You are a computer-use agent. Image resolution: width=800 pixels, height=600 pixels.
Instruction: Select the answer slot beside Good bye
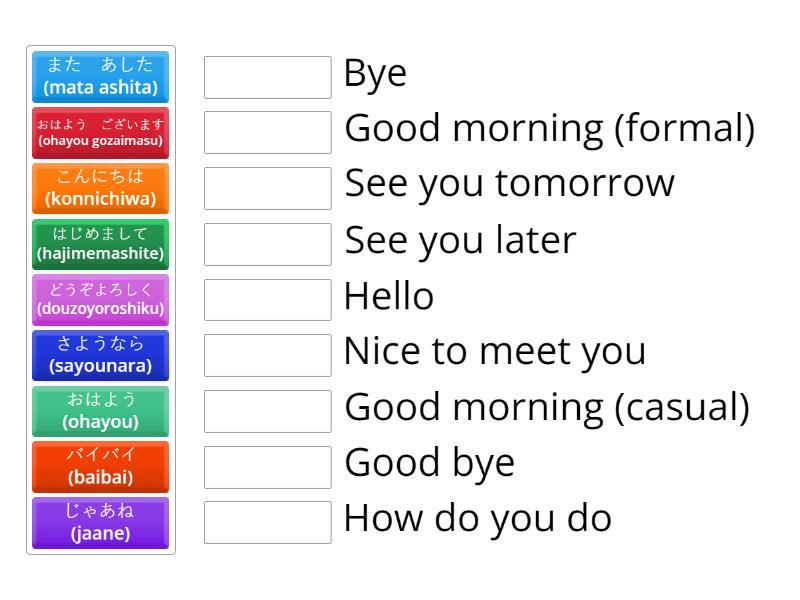point(267,466)
